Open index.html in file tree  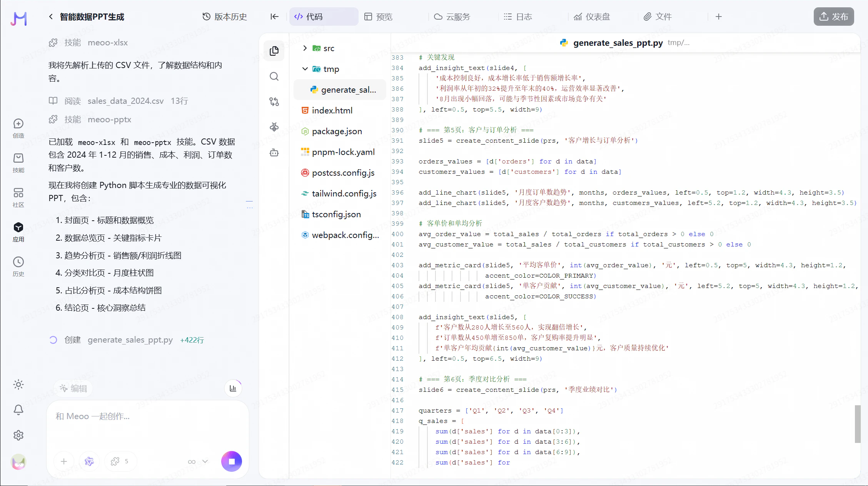pos(332,111)
